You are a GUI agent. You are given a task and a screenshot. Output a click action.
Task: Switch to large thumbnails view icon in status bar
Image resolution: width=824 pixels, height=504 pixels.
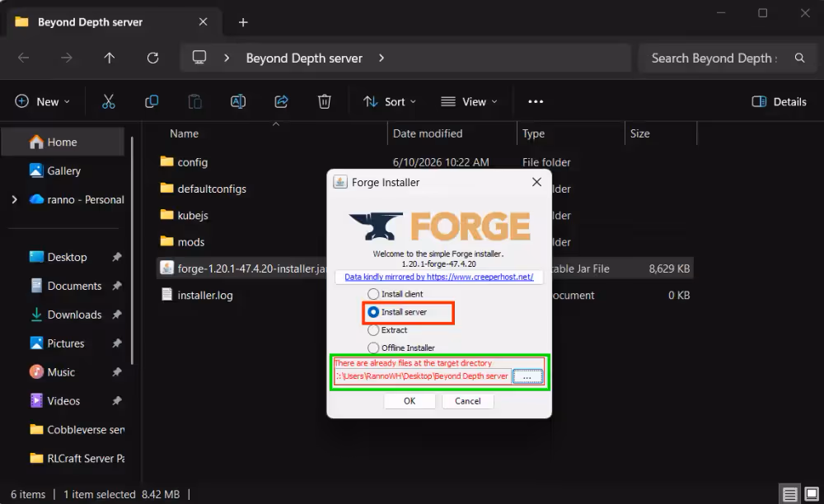[812, 494]
